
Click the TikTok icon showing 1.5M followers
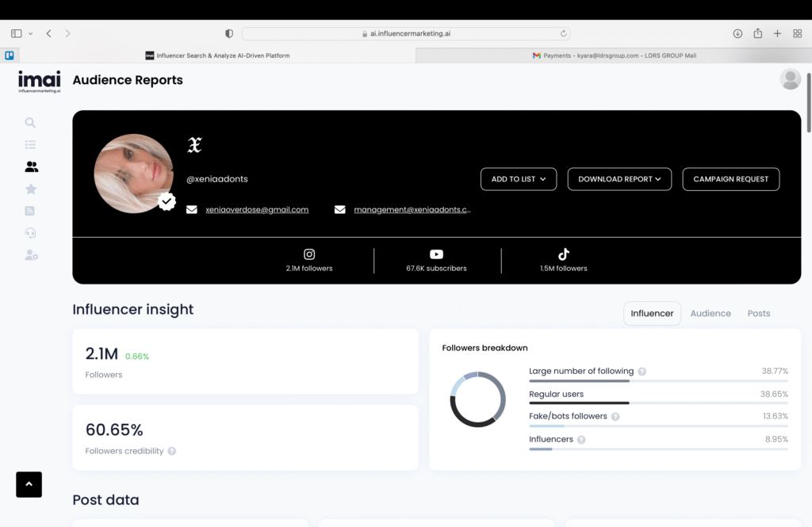(563, 254)
